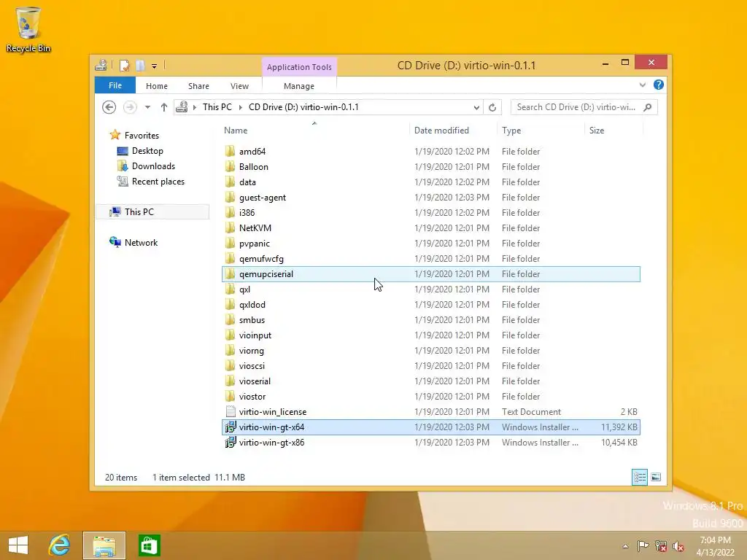Switch to the Home ribbon tab
This screenshot has width=747, height=560.
157,86
